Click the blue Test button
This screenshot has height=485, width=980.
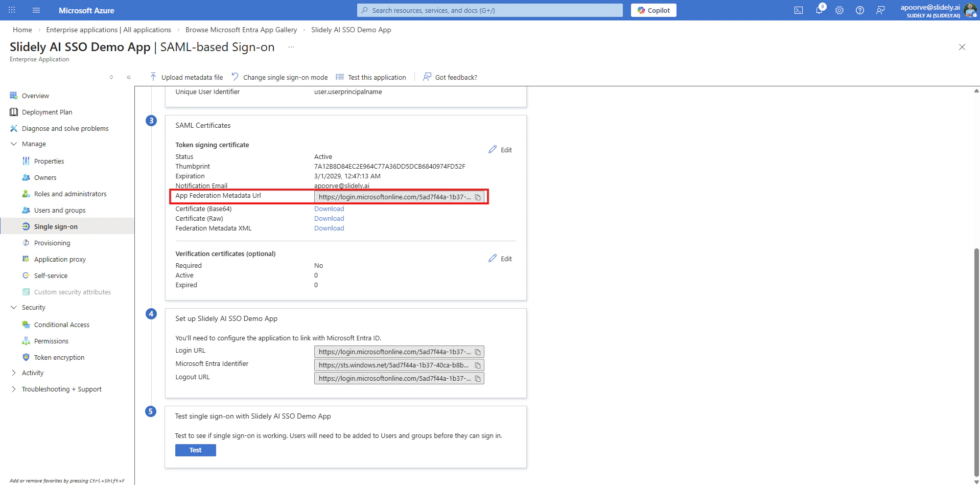(196, 450)
